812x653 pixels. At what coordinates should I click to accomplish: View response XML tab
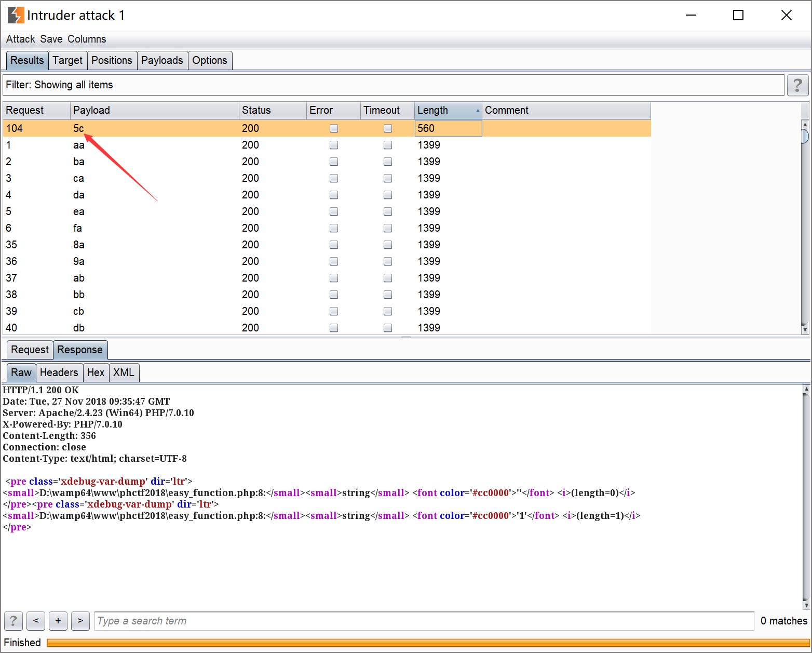pyautogui.click(x=124, y=372)
